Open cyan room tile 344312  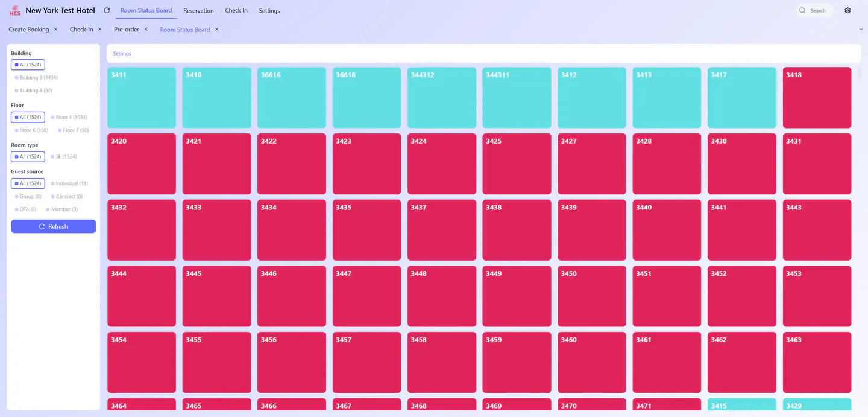click(442, 97)
